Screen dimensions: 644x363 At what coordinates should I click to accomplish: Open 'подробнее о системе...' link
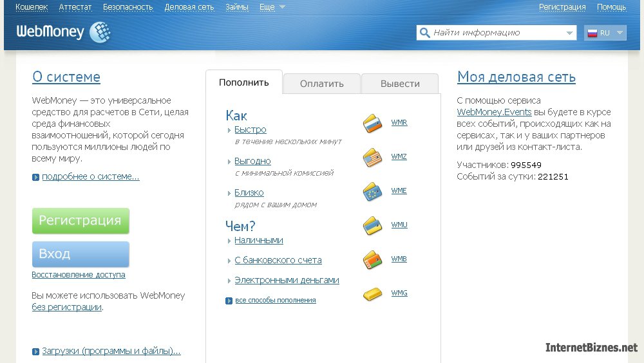click(91, 176)
